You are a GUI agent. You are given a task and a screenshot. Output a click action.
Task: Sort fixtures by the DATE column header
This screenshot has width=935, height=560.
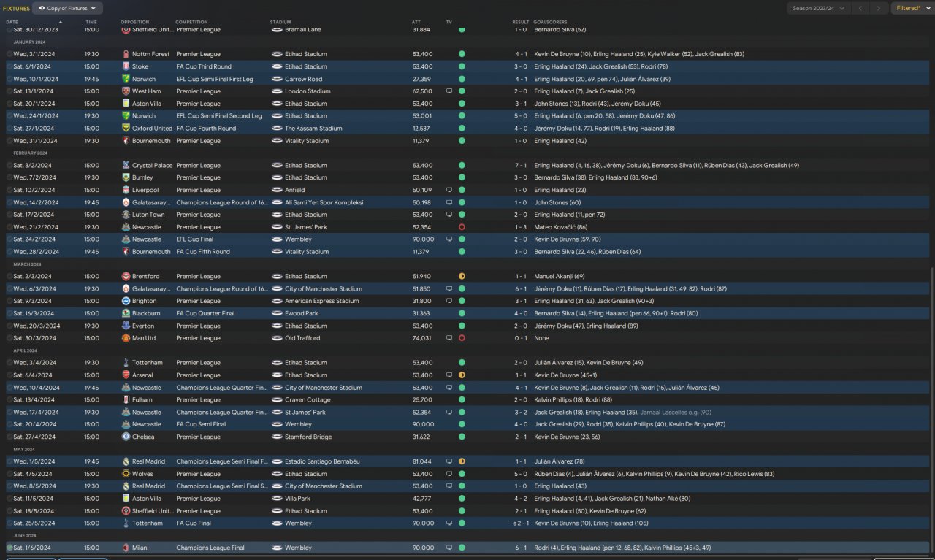pos(12,22)
